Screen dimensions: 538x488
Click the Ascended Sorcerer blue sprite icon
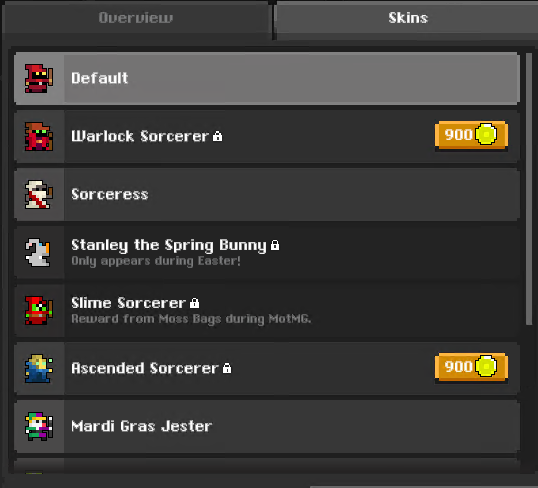point(39,368)
